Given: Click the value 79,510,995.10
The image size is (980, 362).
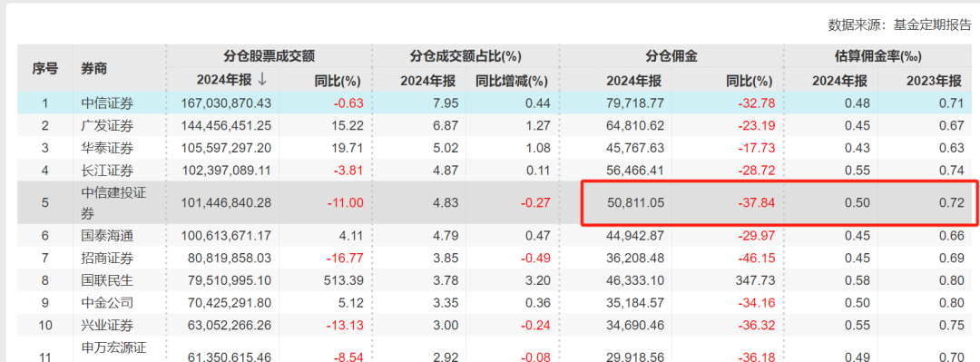Looking at the screenshot, I should pos(230,280).
